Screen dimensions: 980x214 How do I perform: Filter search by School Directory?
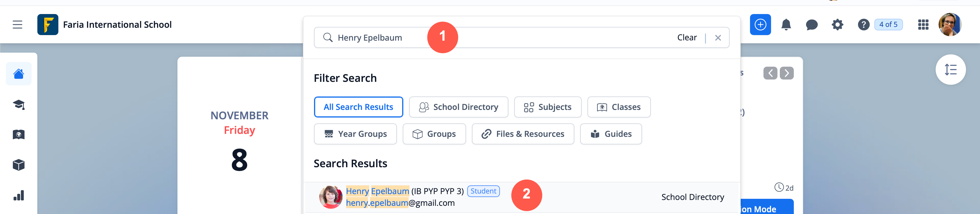(458, 107)
